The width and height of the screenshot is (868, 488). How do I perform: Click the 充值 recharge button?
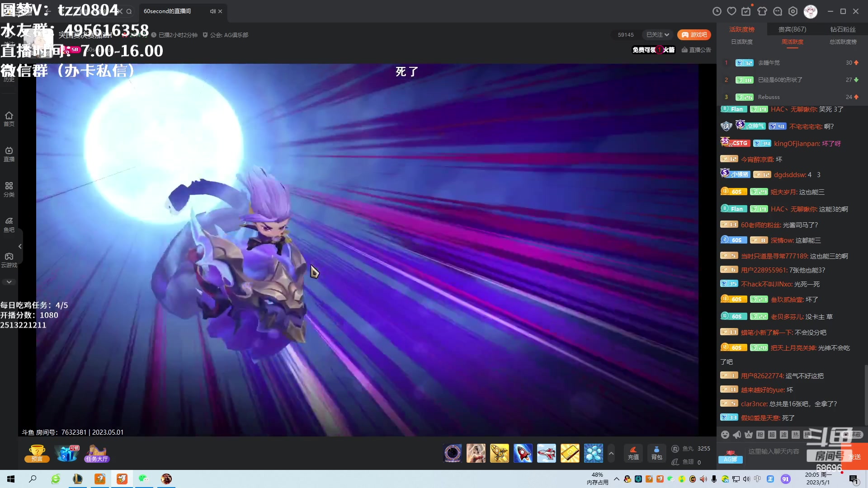click(633, 453)
